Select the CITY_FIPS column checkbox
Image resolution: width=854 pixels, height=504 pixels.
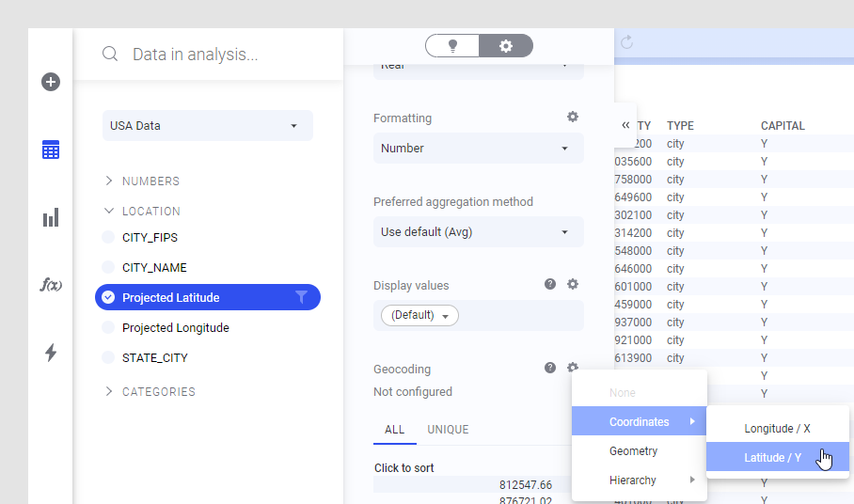(108, 238)
